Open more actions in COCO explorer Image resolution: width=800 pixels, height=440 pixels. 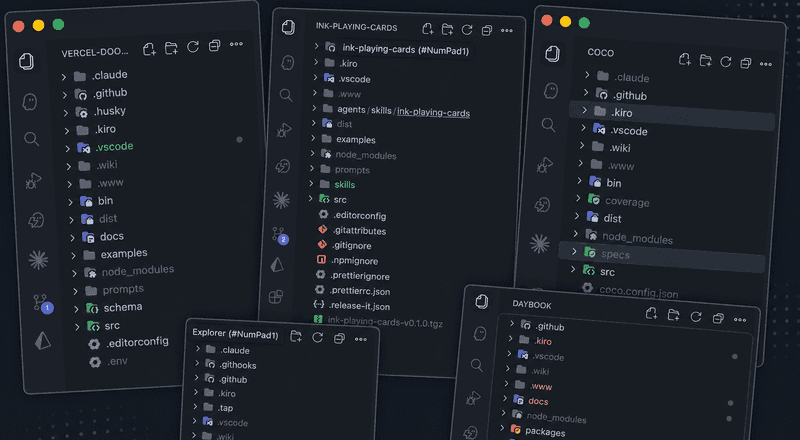(766, 64)
